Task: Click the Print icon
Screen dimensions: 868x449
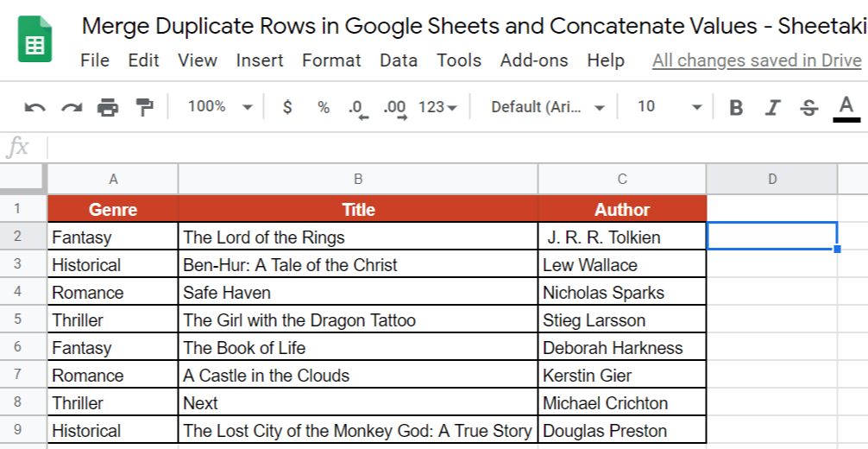Action: click(x=108, y=107)
